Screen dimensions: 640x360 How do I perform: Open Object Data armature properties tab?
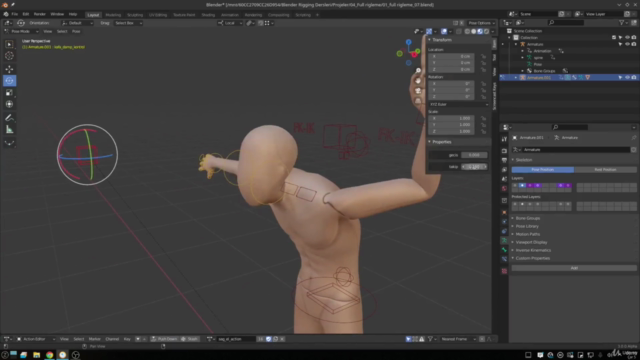504,240
